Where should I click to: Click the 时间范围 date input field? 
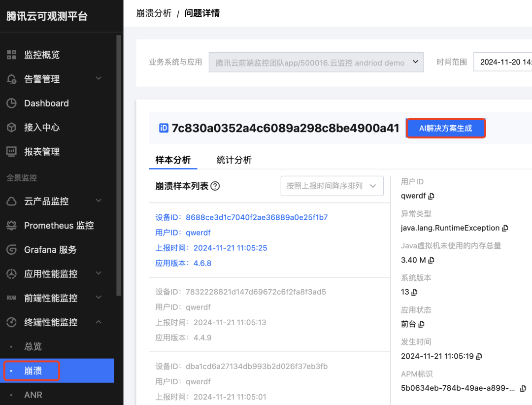pyautogui.click(x=503, y=62)
